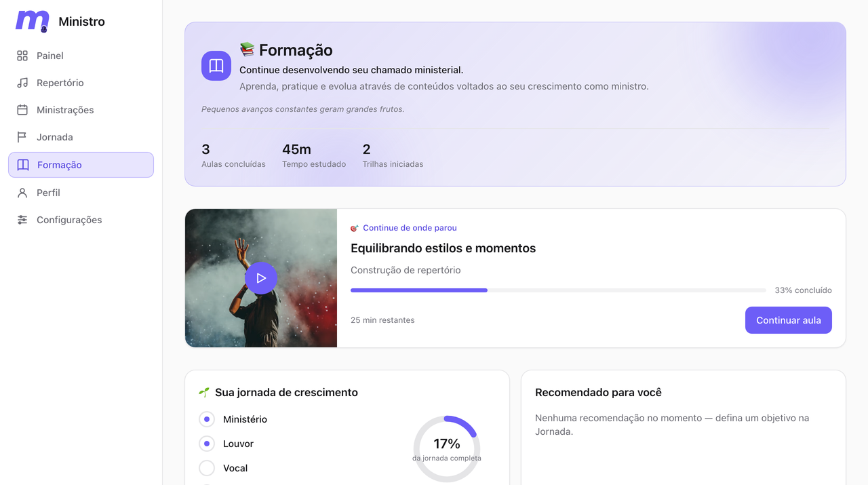Select the Louvor radio option

[207, 444]
